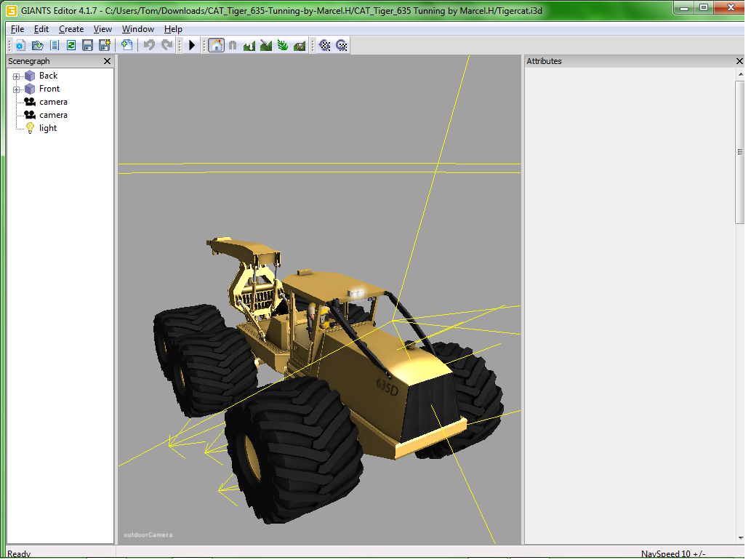Open the File menu

[17, 29]
